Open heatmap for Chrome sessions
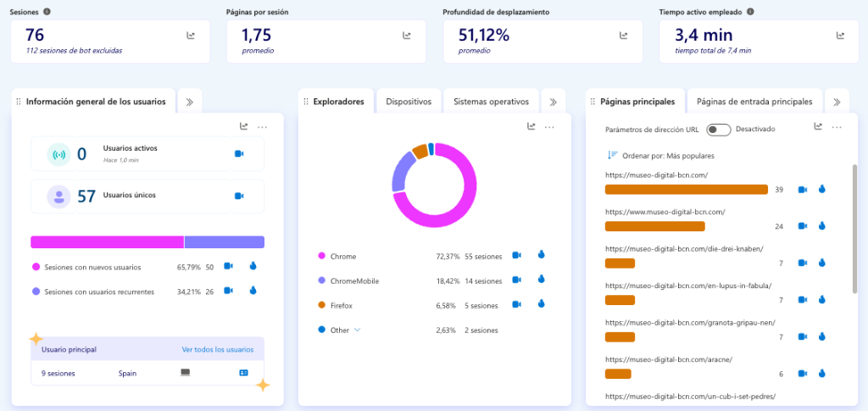Image resolution: width=868 pixels, height=411 pixels. tap(541, 255)
